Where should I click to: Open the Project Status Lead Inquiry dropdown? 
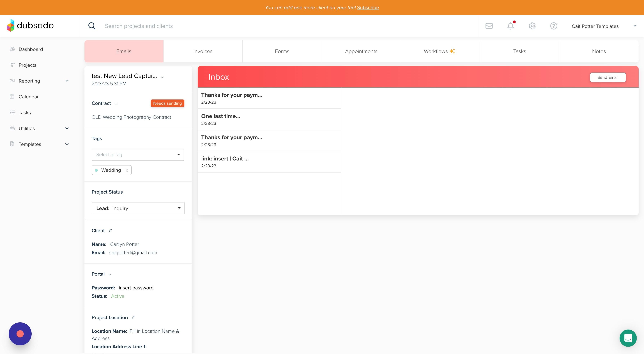tap(138, 208)
